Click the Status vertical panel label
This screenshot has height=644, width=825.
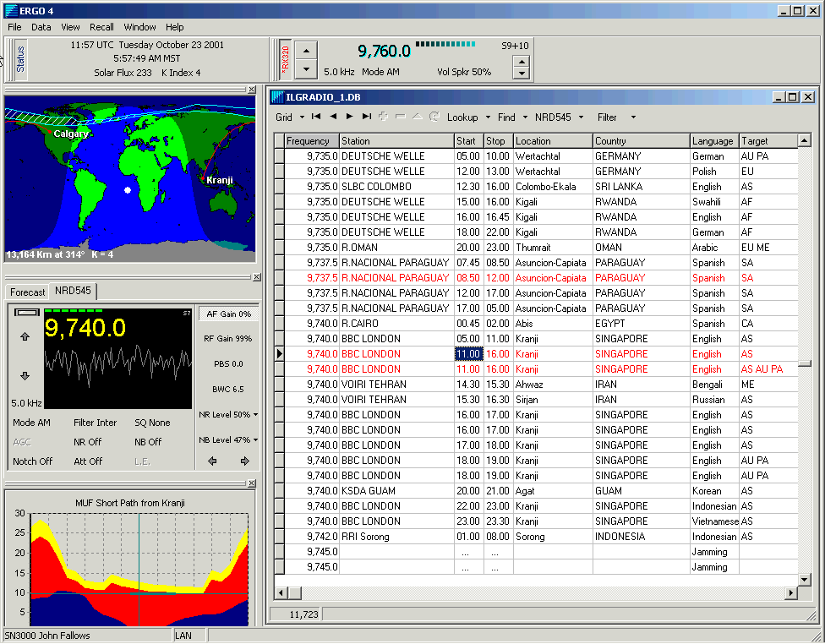pos(20,59)
